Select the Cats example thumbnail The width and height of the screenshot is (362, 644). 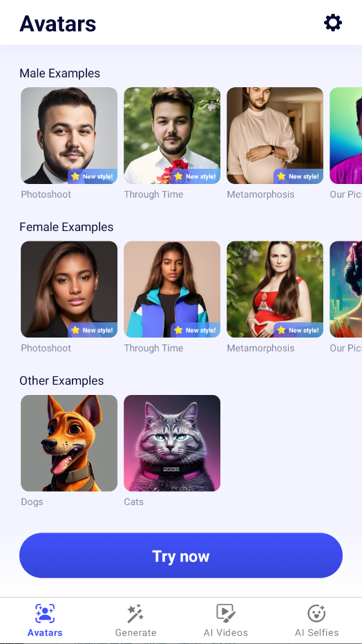[x=172, y=443]
